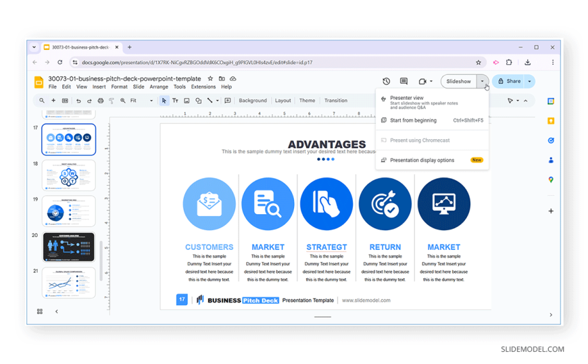588x364 pixels.
Task: Open the Insert menu
Action: pos(99,86)
